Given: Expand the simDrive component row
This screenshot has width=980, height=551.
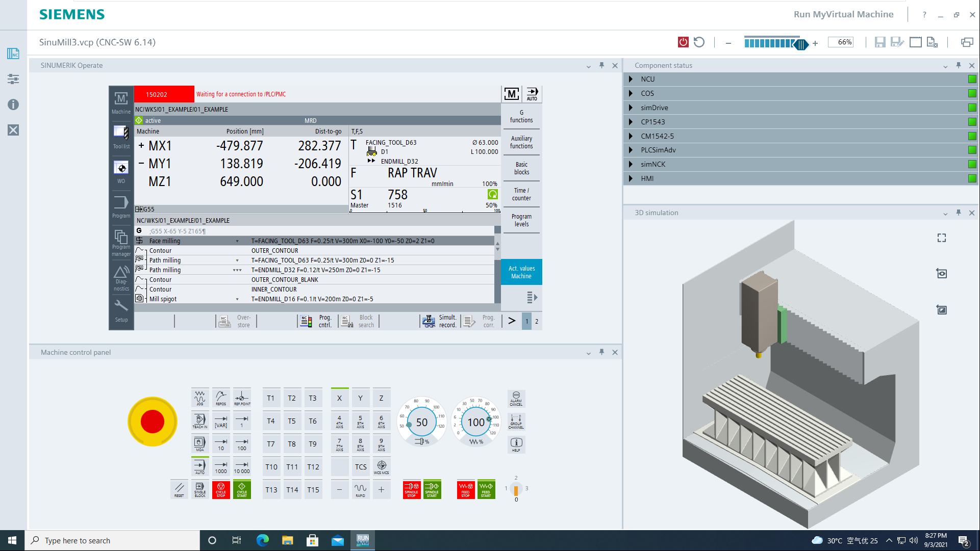Looking at the screenshot, I should click(x=631, y=108).
